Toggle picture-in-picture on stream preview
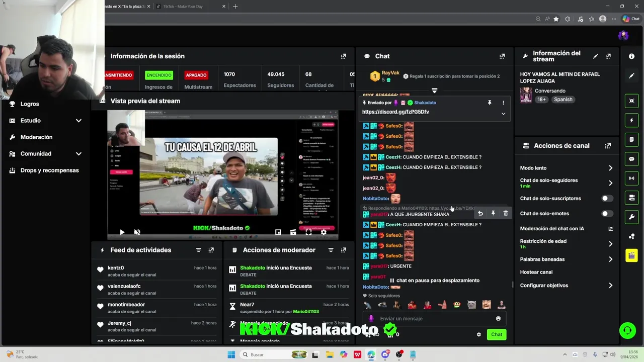Screen dimensions: 644x362 (278, 232)
